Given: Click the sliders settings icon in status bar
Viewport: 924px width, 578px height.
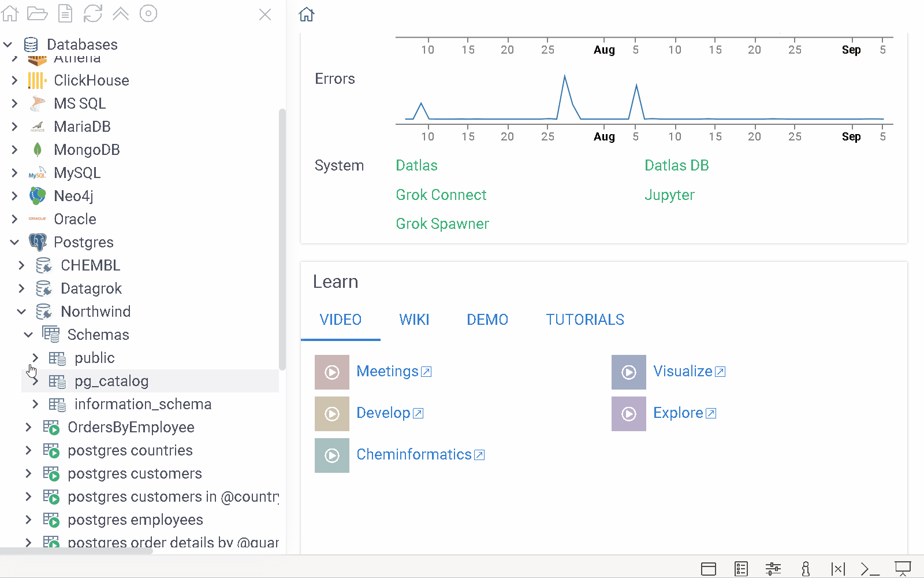Looking at the screenshot, I should click(773, 569).
